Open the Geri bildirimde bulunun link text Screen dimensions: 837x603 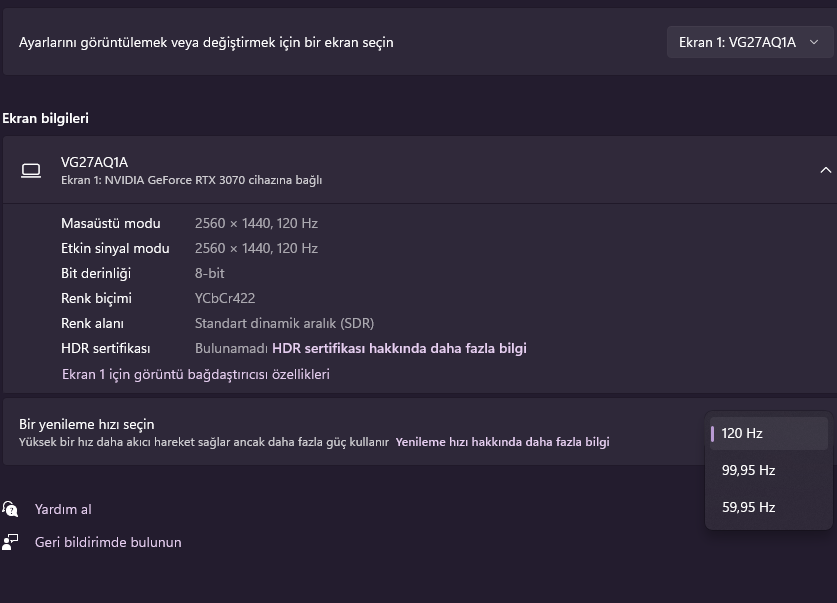tap(108, 542)
